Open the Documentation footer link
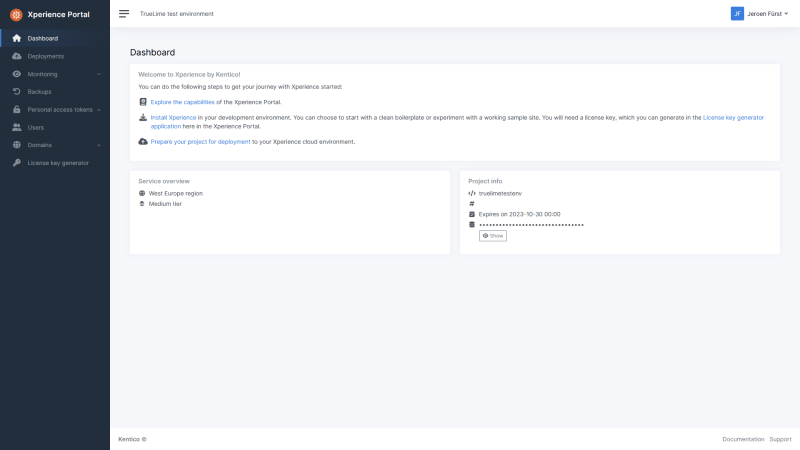 743,439
